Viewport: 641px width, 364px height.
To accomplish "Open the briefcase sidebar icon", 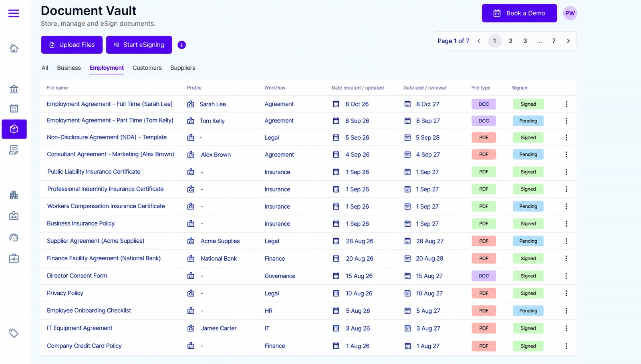I will click(x=14, y=258).
